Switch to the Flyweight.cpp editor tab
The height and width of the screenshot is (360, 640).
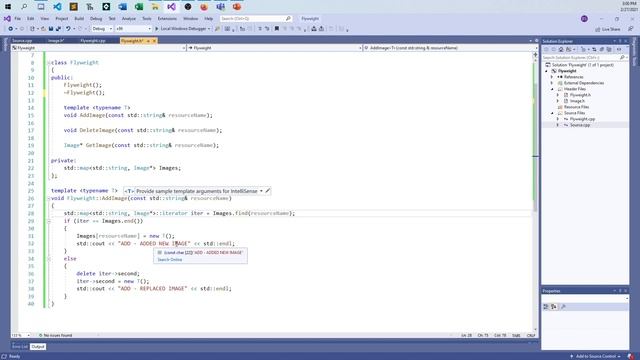pos(93,41)
